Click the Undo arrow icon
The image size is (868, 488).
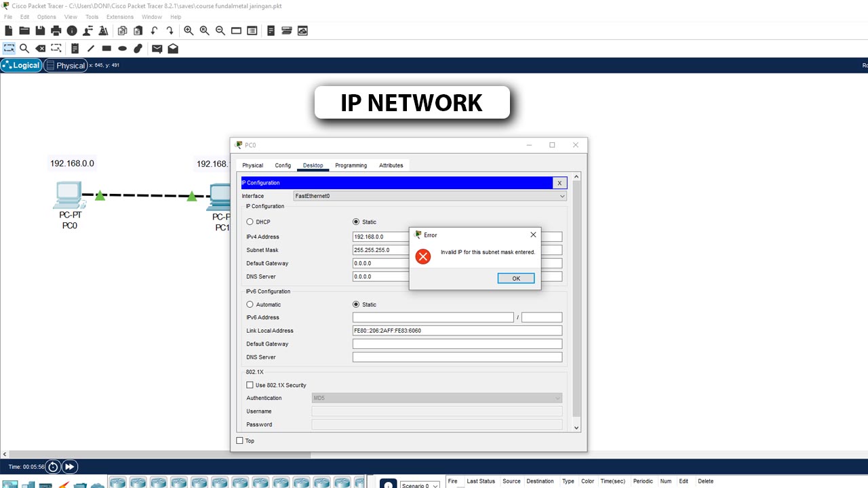155,30
